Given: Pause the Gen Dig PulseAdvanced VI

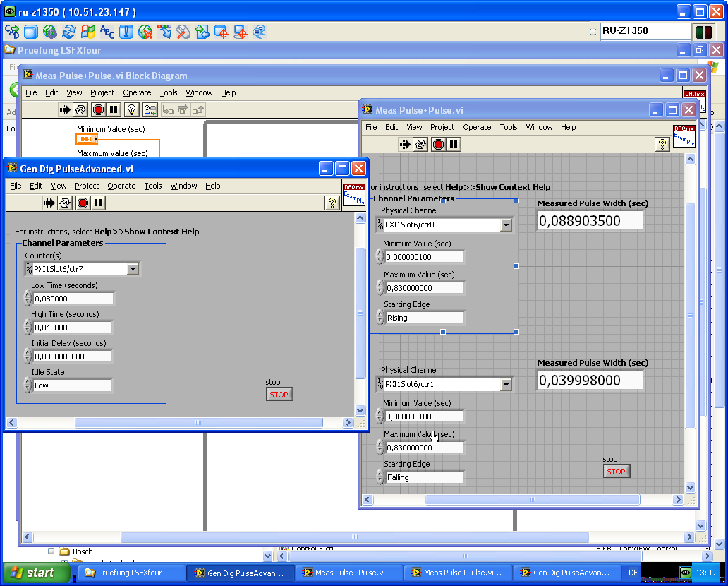Looking at the screenshot, I should coord(98,203).
